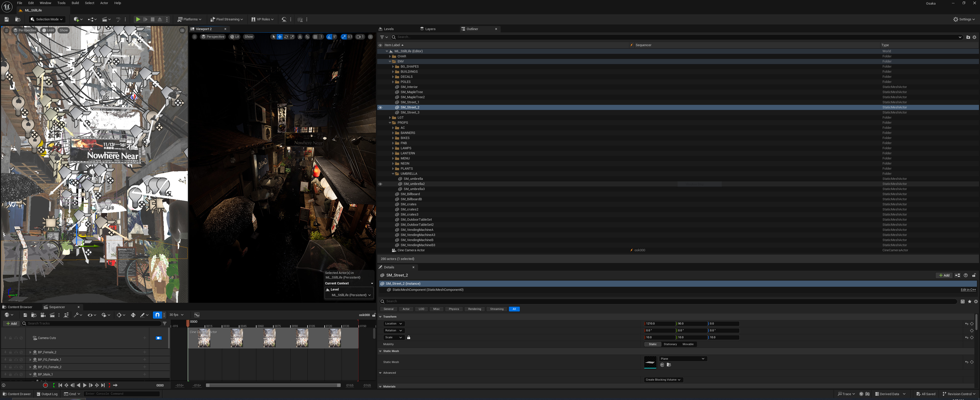
Task: Toggle Camera Cuts camera lock button
Action: tap(159, 338)
